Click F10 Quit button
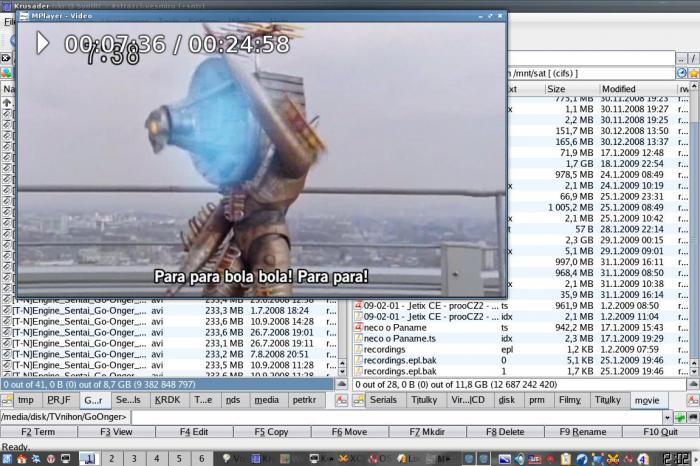This screenshot has width=700, height=466. click(661, 432)
